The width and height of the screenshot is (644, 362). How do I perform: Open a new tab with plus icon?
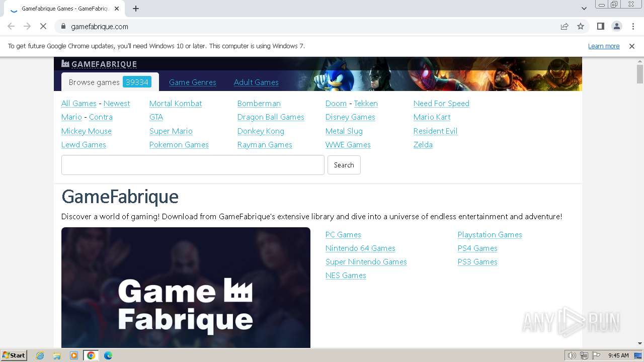coord(136,9)
